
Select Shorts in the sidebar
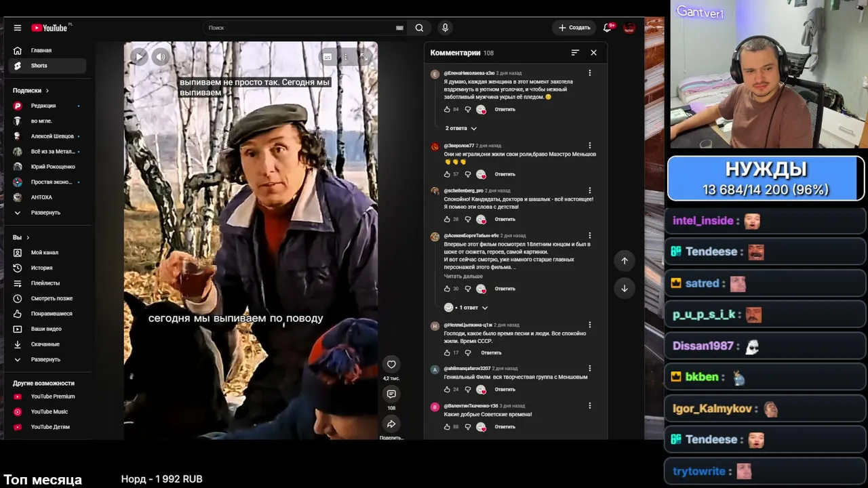(x=47, y=66)
